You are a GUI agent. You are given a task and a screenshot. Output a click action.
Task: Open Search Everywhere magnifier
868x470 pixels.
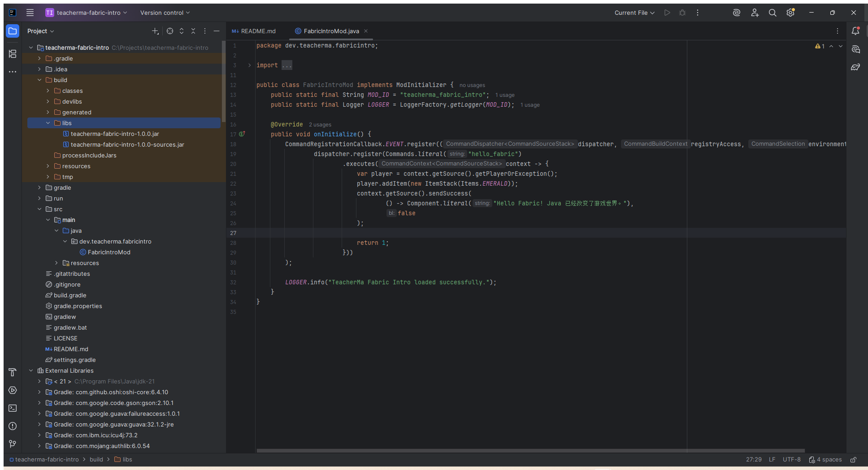point(773,13)
